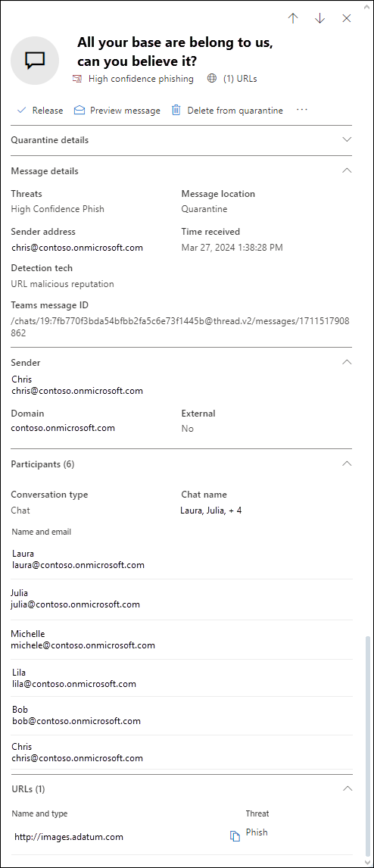Go to previous item with up arrow

[293, 18]
